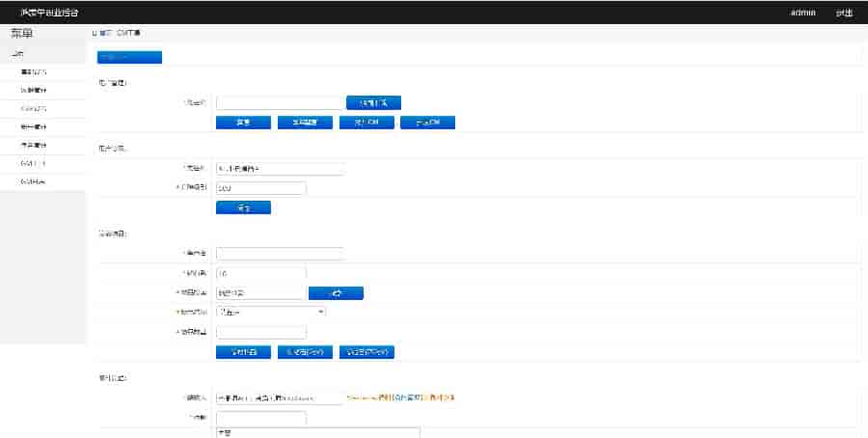The image size is (868, 438).
Task: Collapse the top-level group under 菜单 in sidebar
Action: tap(19, 54)
